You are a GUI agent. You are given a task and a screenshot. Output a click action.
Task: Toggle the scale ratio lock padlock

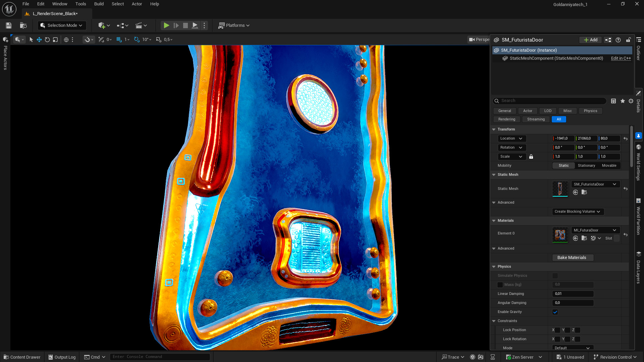tap(531, 156)
